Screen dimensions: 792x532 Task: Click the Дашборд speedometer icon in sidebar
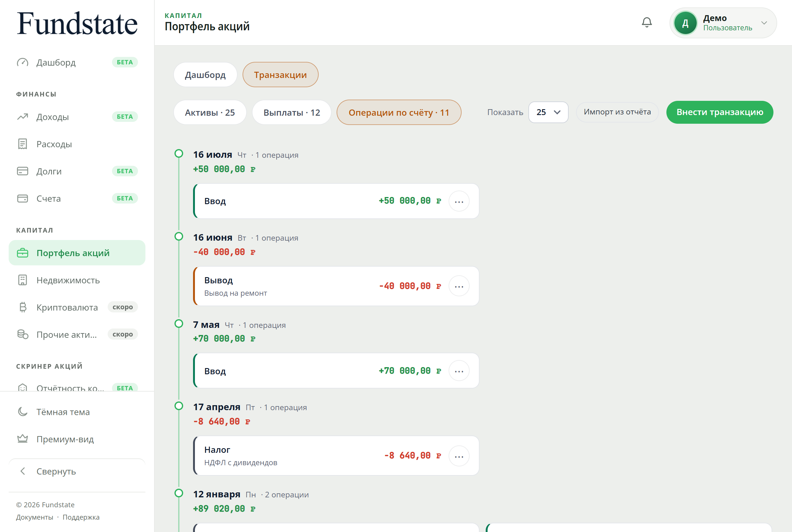23,62
